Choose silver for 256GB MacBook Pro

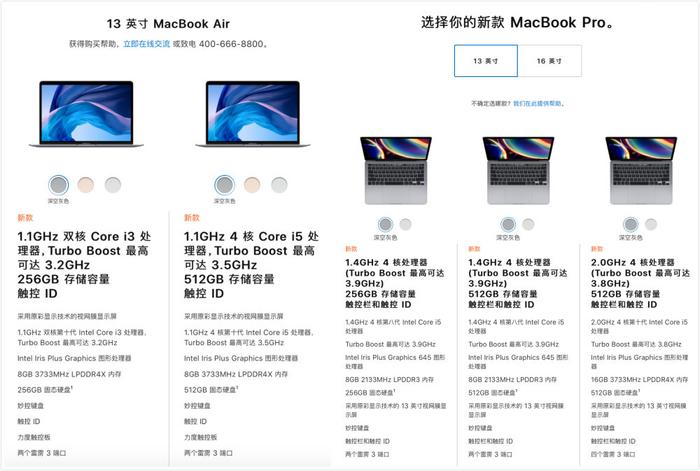tap(405, 224)
